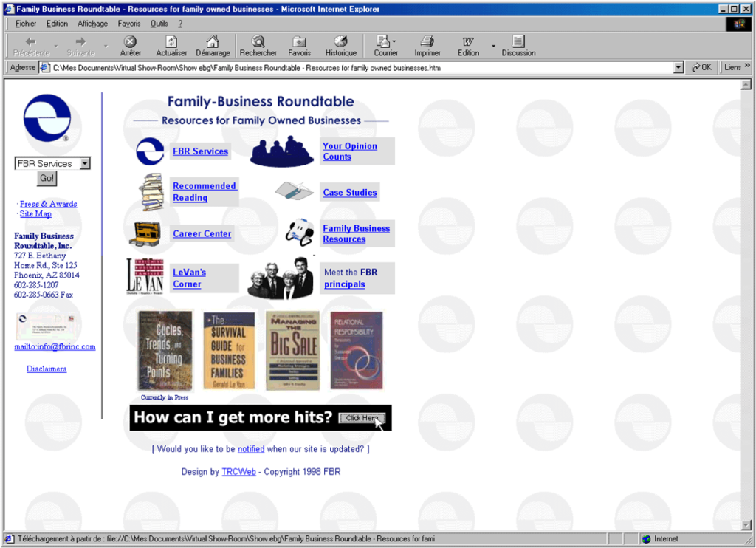Expand the Liens links bar chevron
This screenshot has height=548, width=756.
(747, 66)
